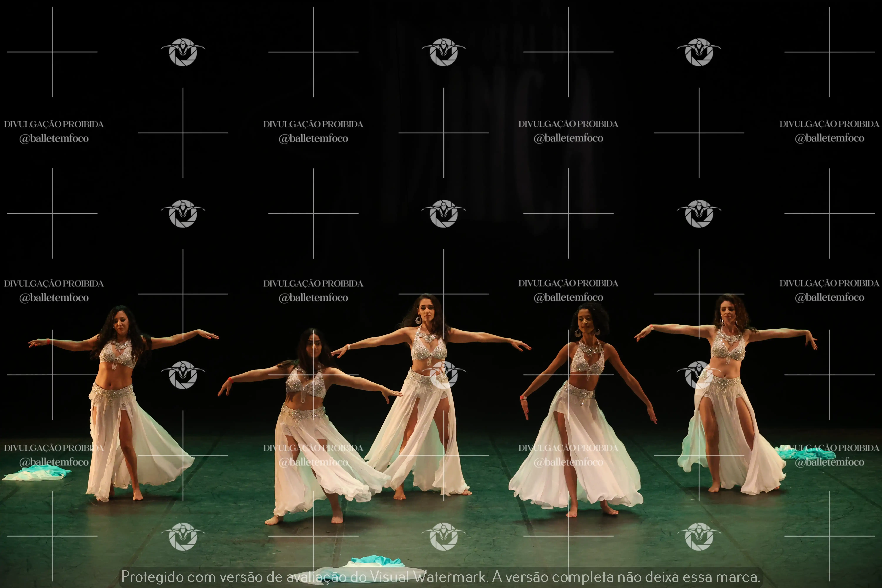Click the top-left @balletemfoco watermark text

click(x=54, y=138)
